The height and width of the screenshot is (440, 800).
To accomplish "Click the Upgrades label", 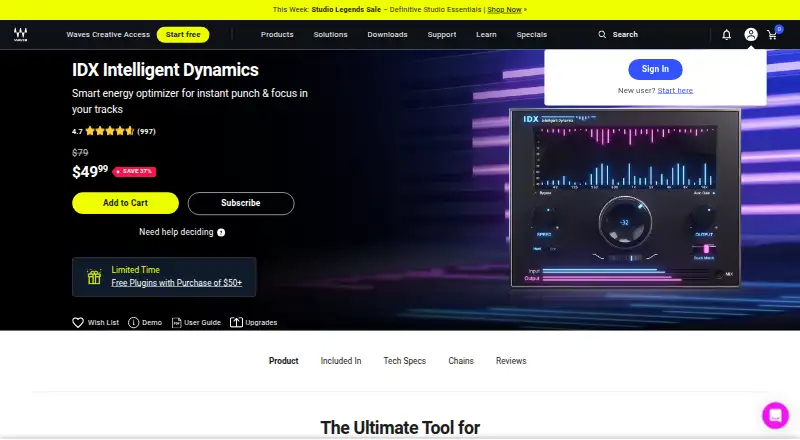I will (x=261, y=323).
